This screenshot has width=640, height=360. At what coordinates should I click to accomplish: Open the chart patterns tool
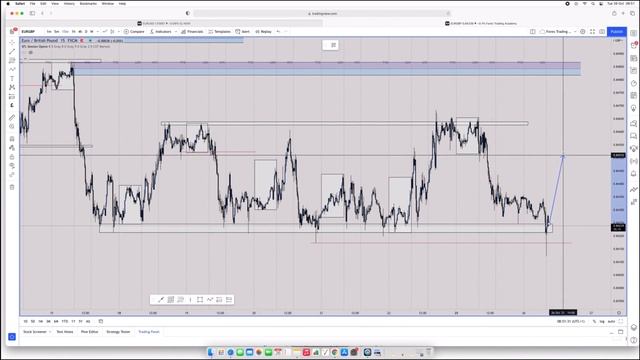point(12,87)
